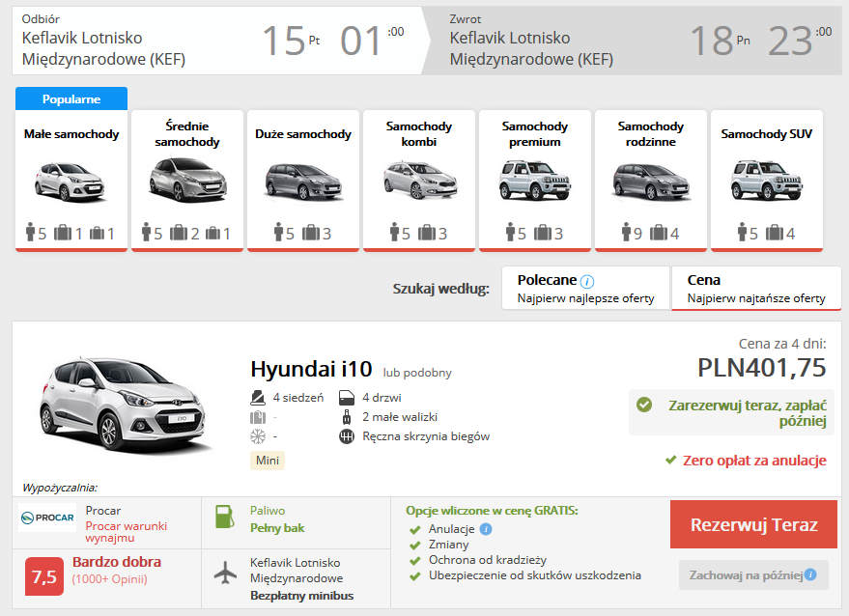Click the green checkmark circle by Zarezerwuj teraz
Image resolution: width=849 pixels, height=616 pixels.
[644, 405]
